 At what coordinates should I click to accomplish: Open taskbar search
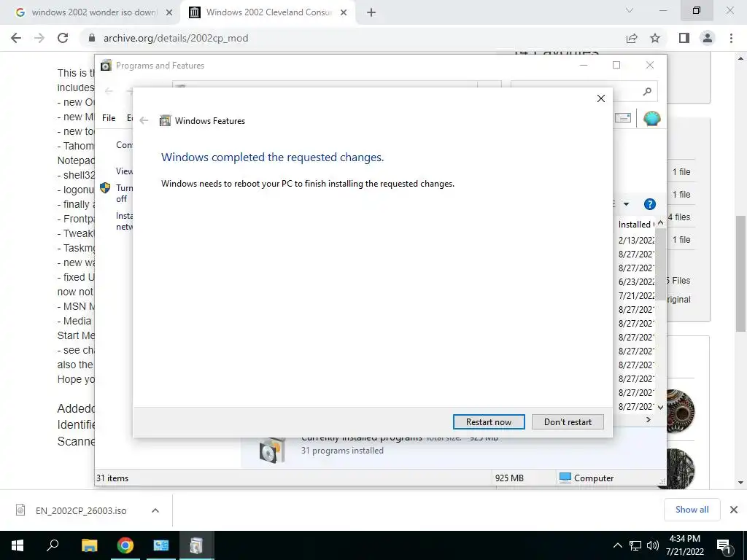(x=53, y=545)
